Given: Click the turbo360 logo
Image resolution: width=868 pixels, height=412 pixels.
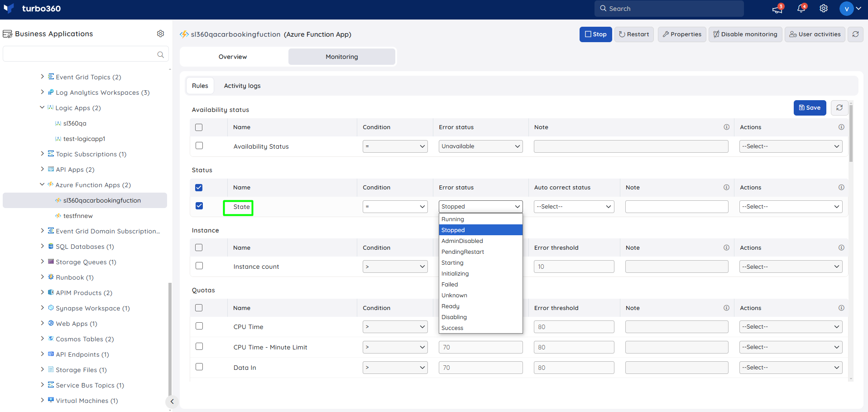Looking at the screenshot, I should point(32,9).
